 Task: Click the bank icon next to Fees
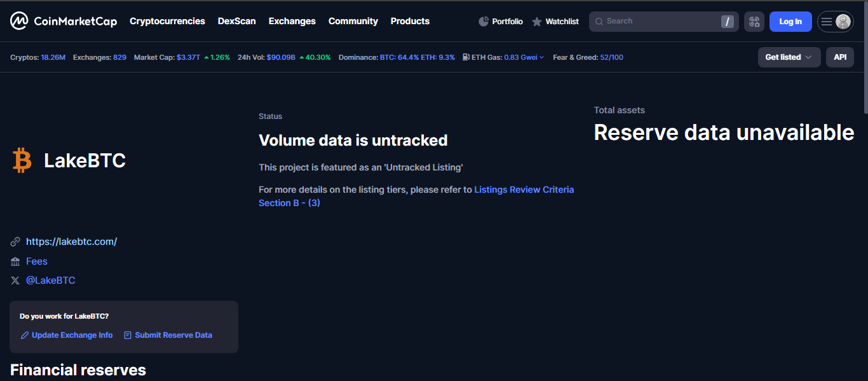[15, 261]
